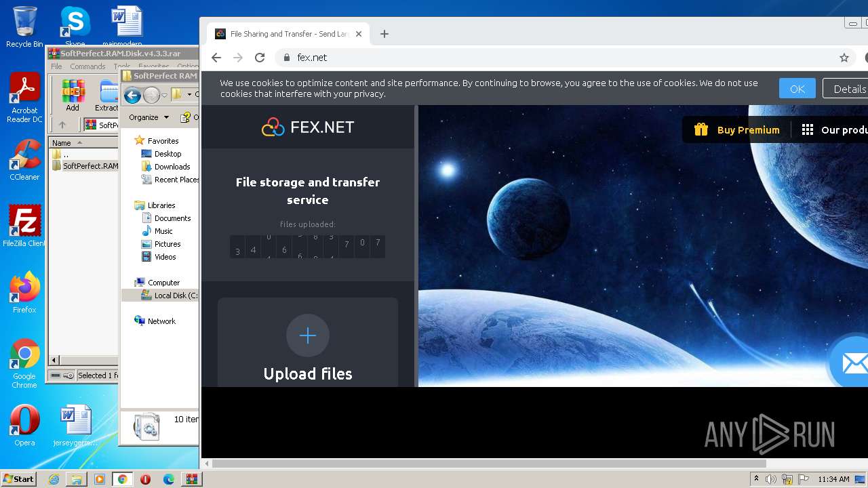Open CCleaner desktop shortcut
This screenshot has width=868, height=488.
pos(24,160)
